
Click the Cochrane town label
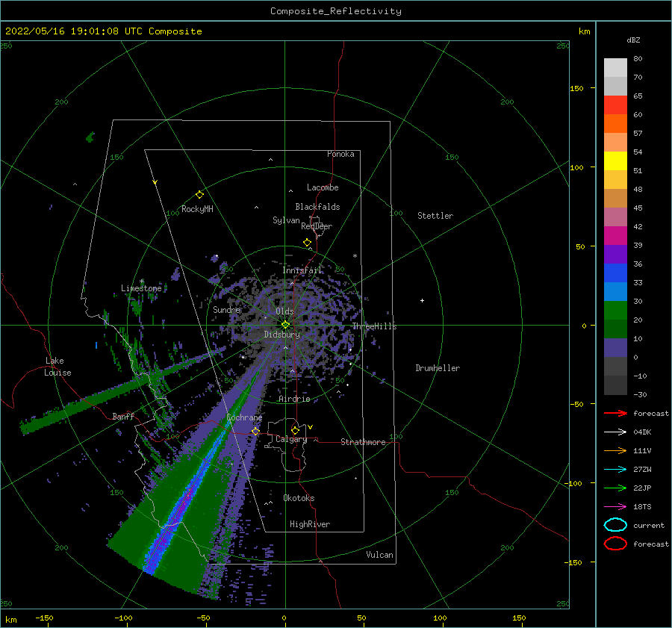(244, 417)
